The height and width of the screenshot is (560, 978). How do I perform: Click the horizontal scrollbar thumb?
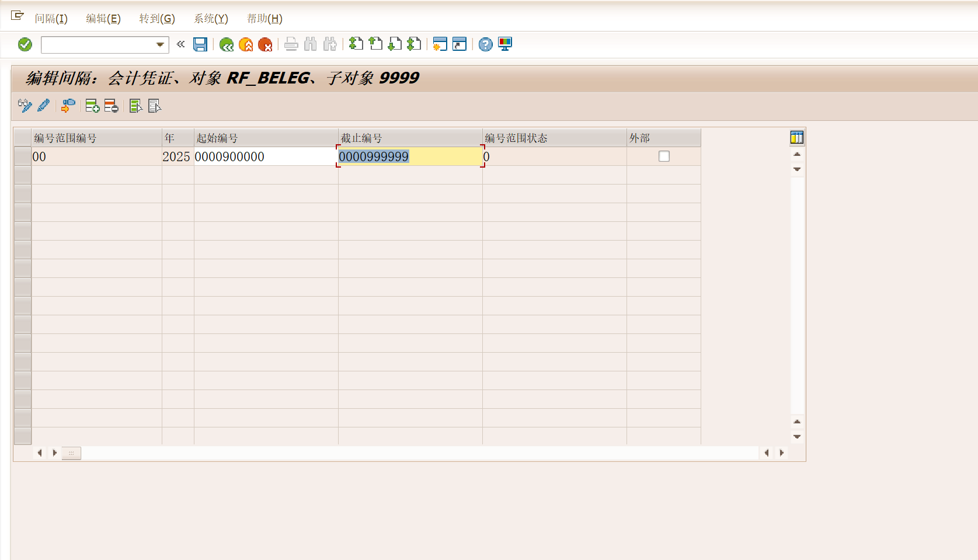tap(71, 453)
